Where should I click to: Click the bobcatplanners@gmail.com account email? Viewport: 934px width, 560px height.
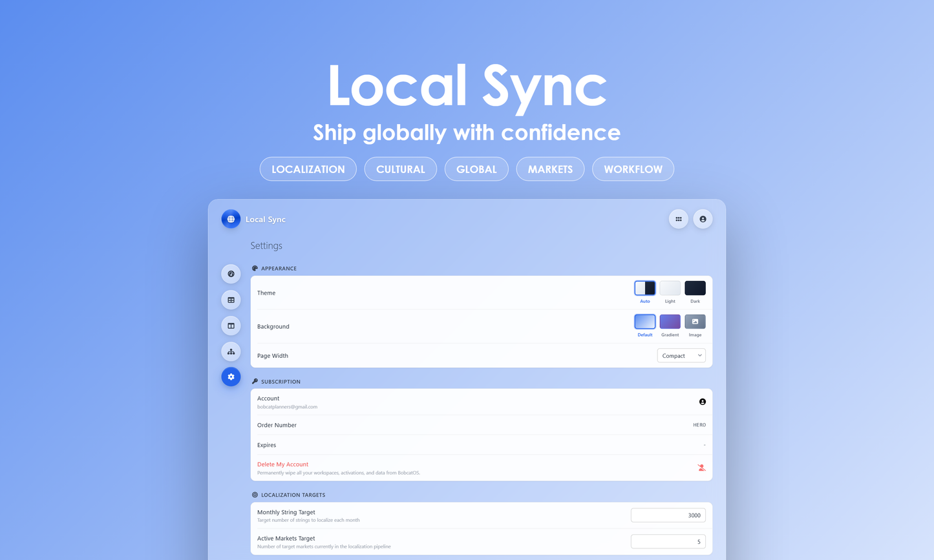tap(287, 407)
